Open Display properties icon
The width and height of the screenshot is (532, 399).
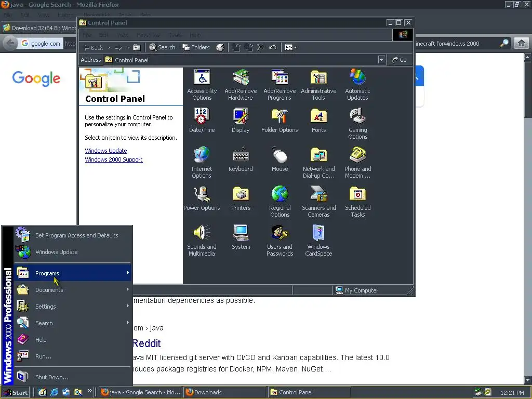pyautogui.click(x=241, y=121)
